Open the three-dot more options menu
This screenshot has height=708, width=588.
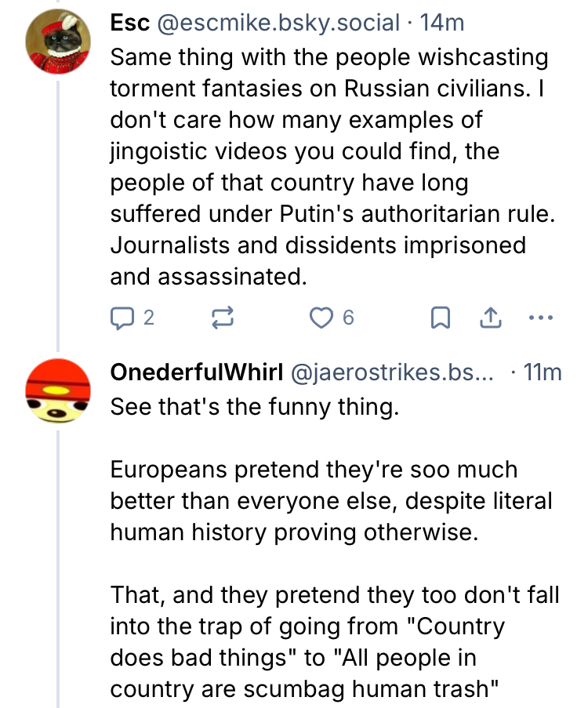click(x=541, y=318)
